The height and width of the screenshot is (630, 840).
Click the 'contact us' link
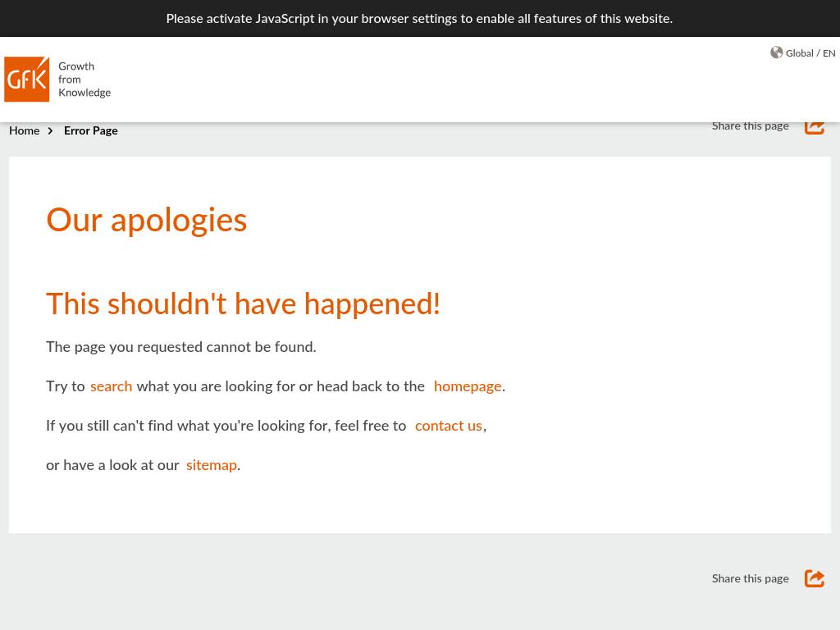tap(448, 426)
